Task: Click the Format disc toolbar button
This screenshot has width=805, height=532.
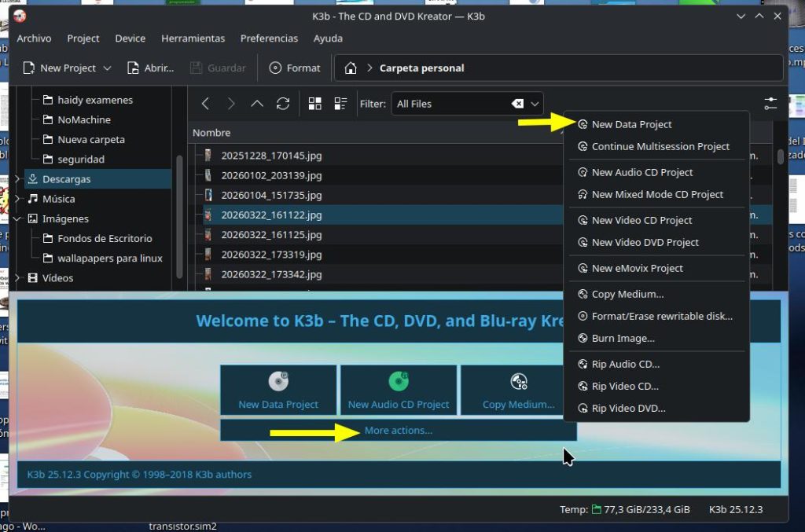Action: tap(295, 68)
